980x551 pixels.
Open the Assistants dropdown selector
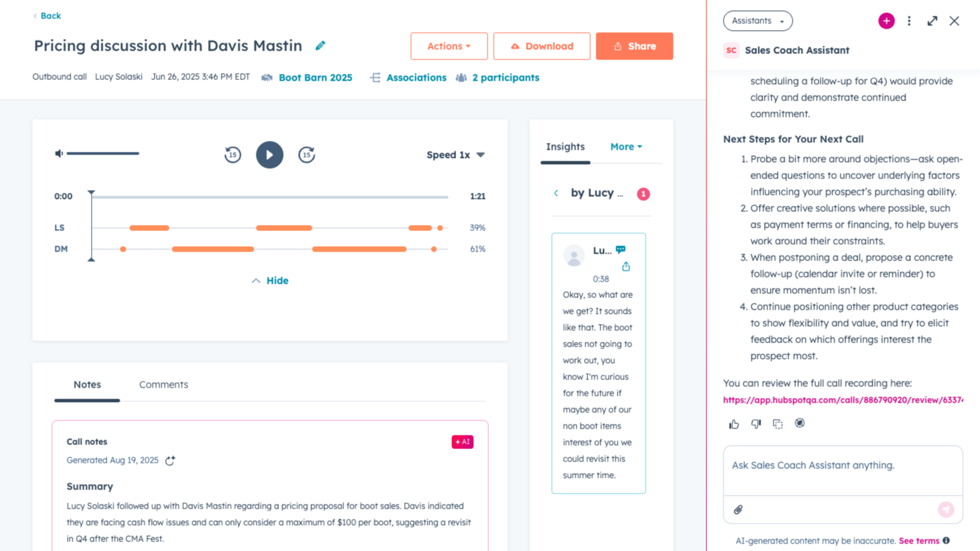coord(757,21)
